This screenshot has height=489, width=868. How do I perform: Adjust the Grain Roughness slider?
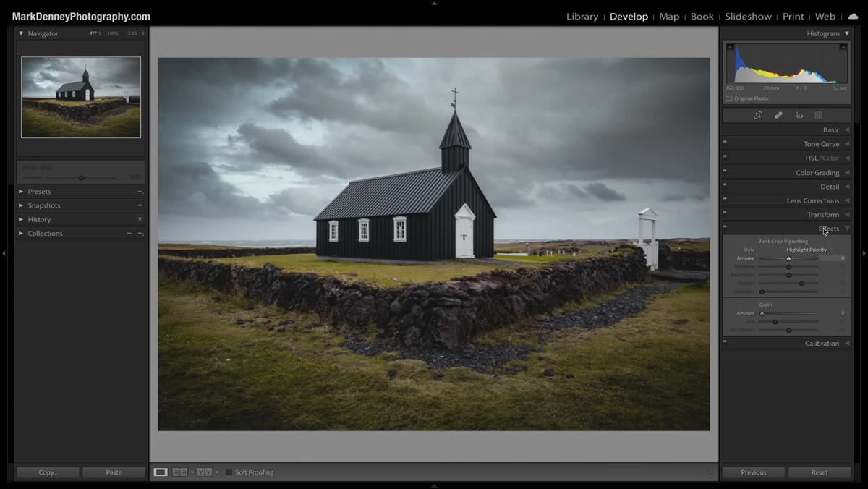click(x=788, y=330)
